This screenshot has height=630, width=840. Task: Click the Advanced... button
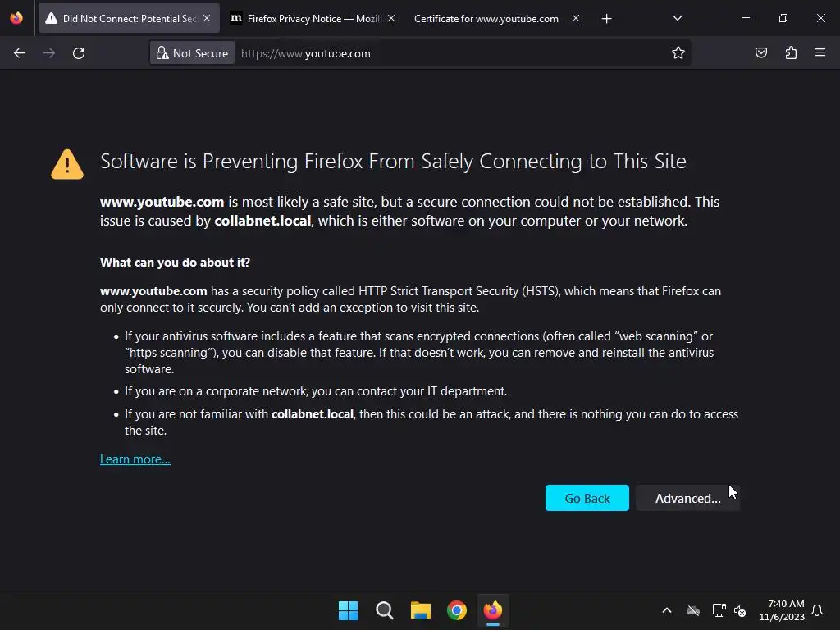coord(688,498)
